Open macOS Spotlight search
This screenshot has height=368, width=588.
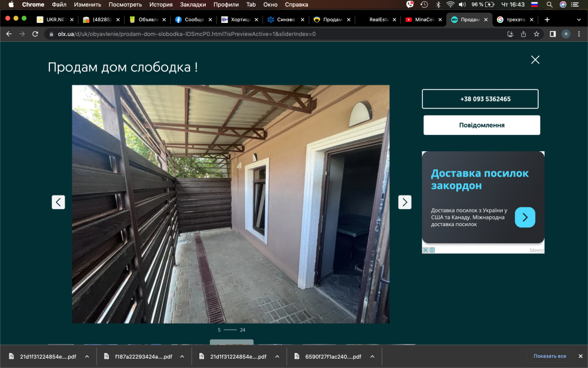click(x=549, y=4)
